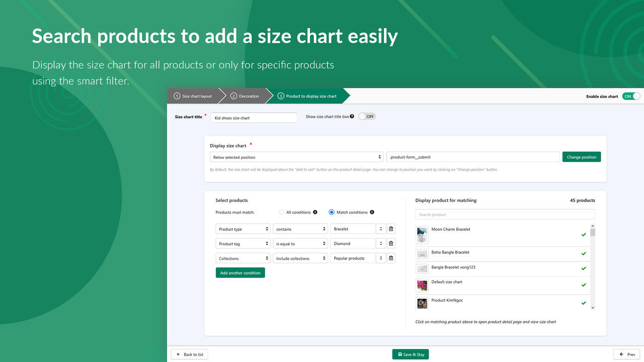The image size is (644, 362).
Task: Click info icon next to Match conditions
Action: pos(372,212)
